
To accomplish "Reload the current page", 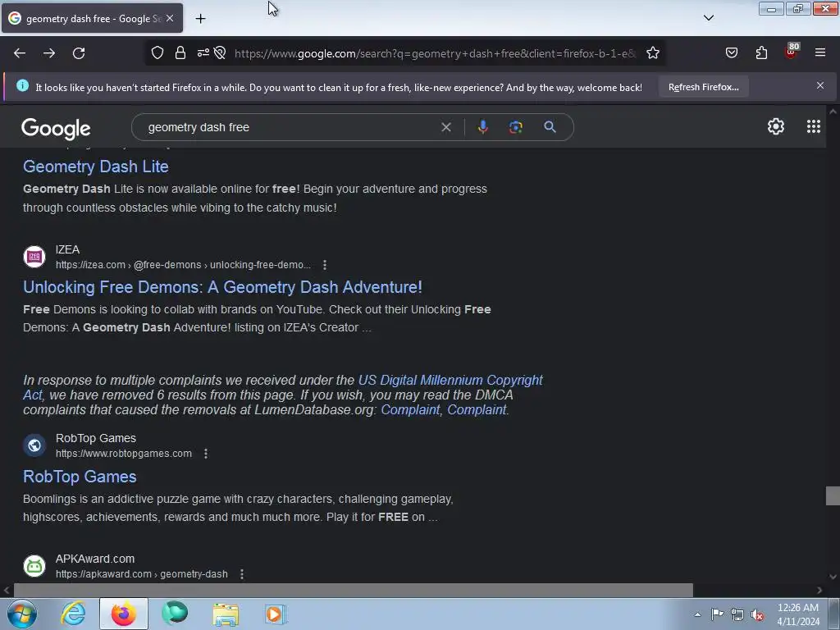I will tap(79, 53).
